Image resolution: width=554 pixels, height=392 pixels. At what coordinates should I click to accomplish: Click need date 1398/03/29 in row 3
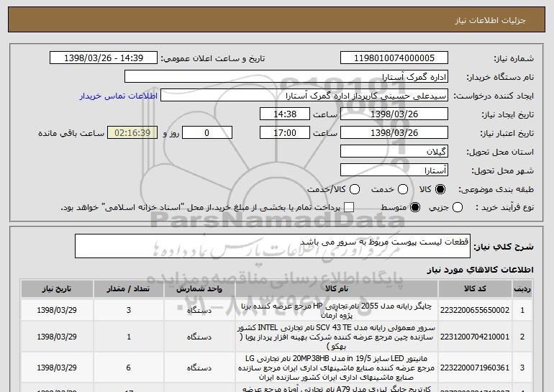(57, 368)
